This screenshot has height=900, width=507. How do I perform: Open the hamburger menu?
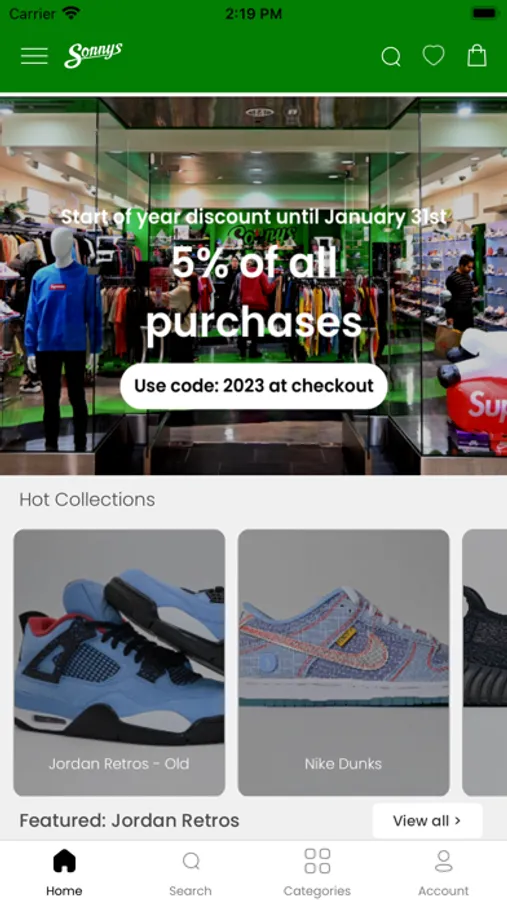[34, 56]
